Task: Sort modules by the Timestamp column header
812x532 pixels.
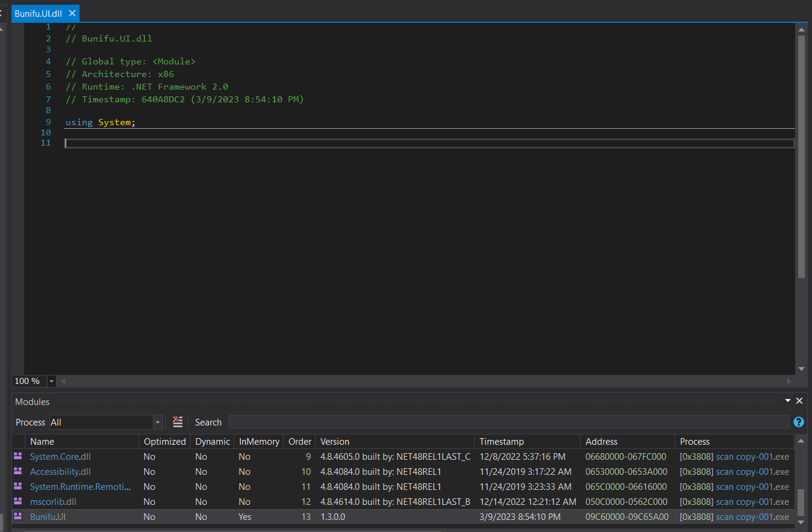Action: point(501,441)
